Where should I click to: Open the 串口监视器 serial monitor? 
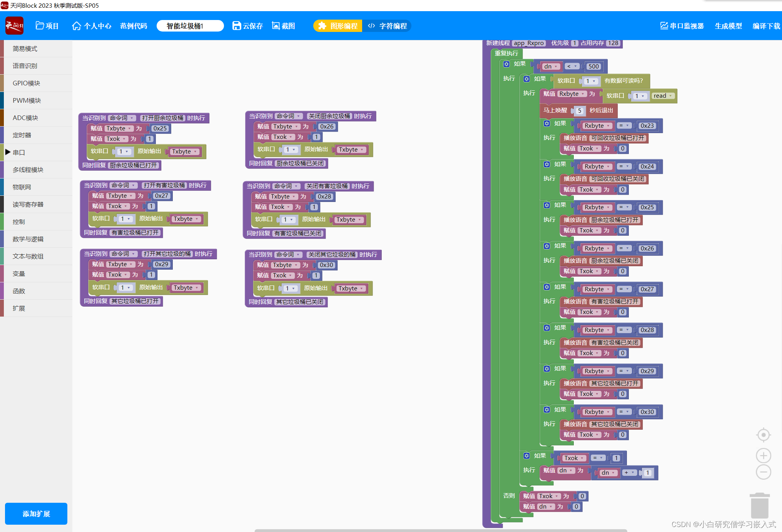[682, 26]
